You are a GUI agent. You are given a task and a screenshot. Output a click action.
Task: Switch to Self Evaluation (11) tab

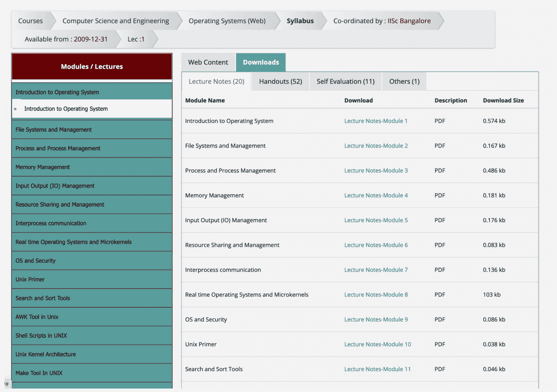345,82
